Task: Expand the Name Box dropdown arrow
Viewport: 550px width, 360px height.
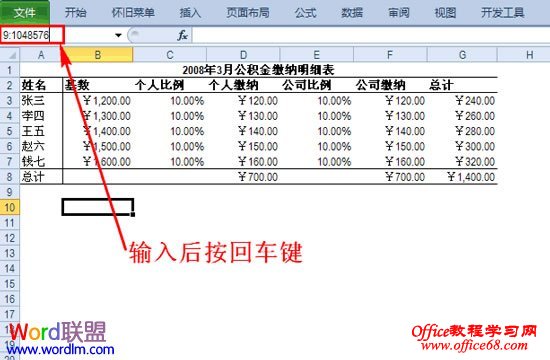Action: pyautogui.click(x=118, y=35)
